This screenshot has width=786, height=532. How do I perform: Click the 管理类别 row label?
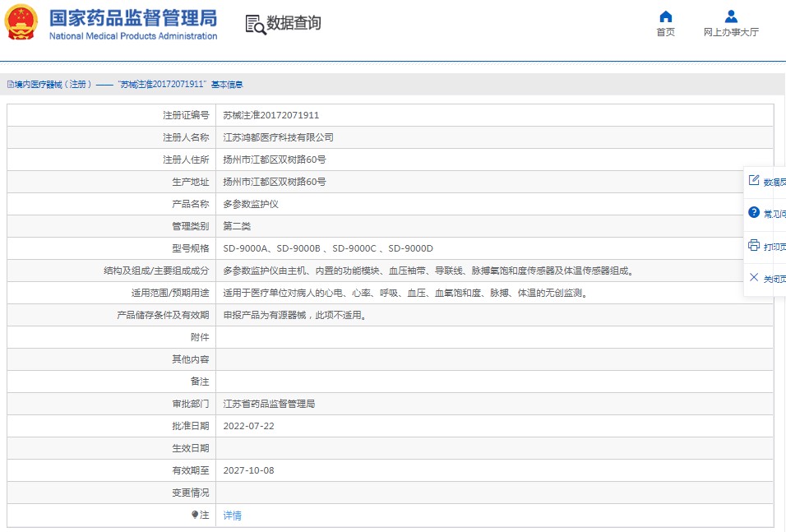coord(191,226)
